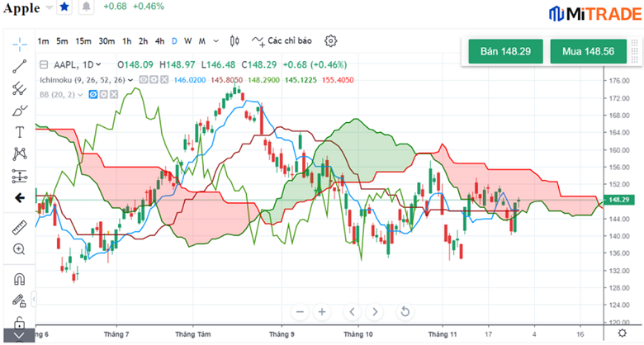Open the pitchfork drawing tools
Image resolution: width=644 pixels, height=345 pixels.
[x=19, y=88]
